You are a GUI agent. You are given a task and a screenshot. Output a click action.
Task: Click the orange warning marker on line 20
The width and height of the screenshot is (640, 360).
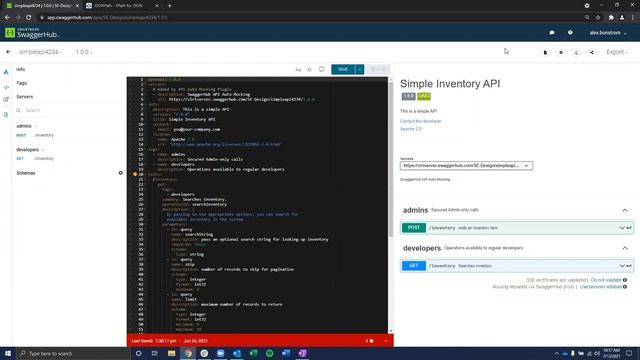(135, 174)
